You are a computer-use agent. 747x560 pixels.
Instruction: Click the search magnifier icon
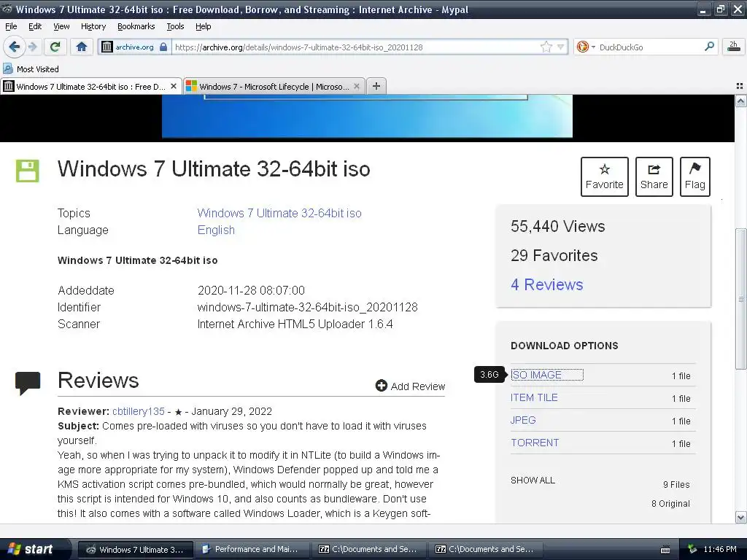tap(709, 46)
